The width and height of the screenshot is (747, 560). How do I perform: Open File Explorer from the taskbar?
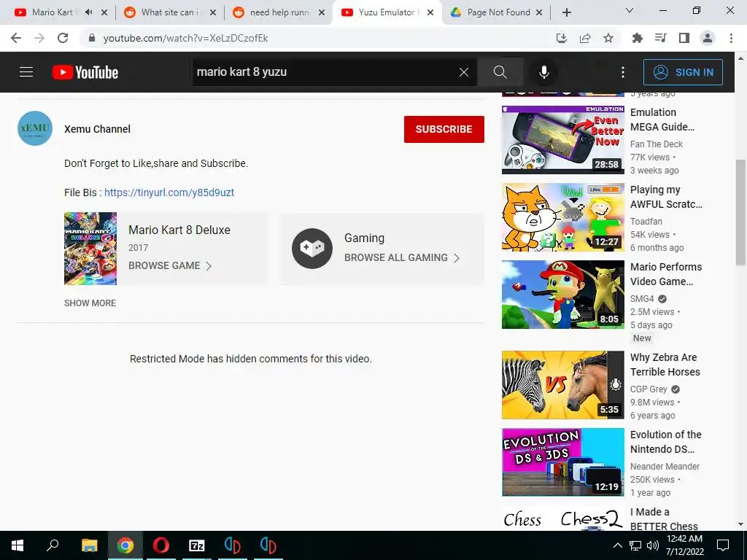[89, 545]
